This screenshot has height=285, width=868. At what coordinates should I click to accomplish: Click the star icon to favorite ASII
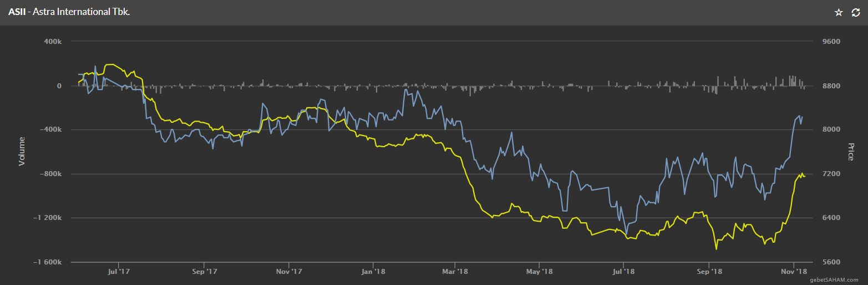[839, 12]
